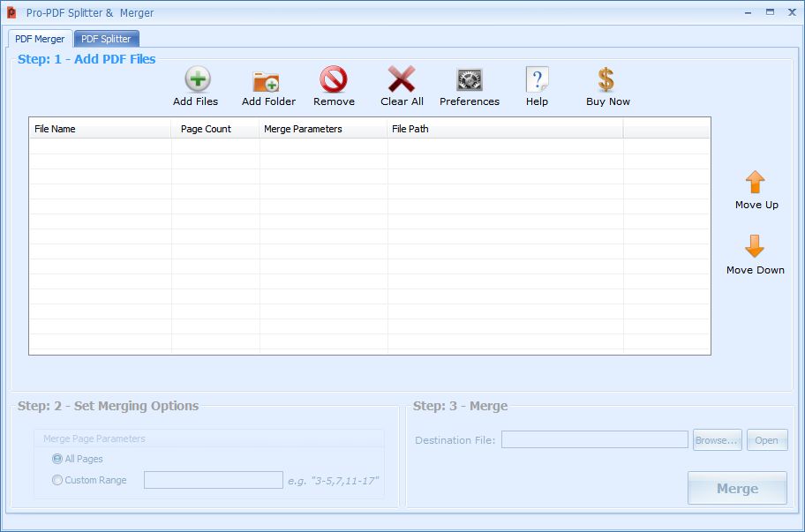The height and width of the screenshot is (532, 805).
Task: Click the Pro-PDF app icon in title bar
Action: pos(11,13)
